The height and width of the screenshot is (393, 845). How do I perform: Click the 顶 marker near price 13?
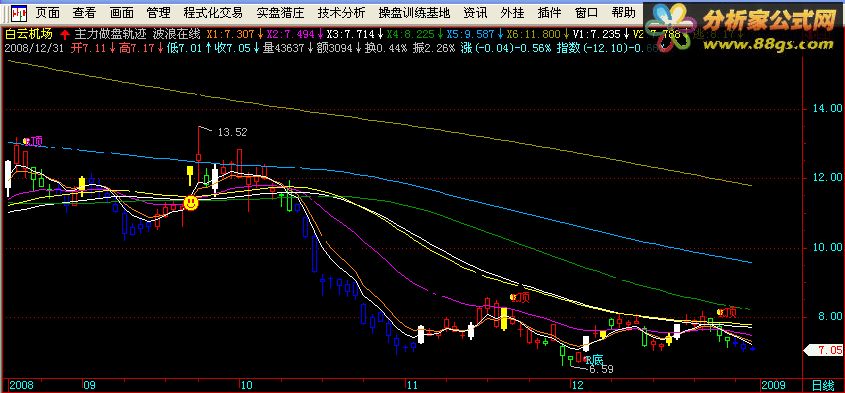tap(34, 141)
